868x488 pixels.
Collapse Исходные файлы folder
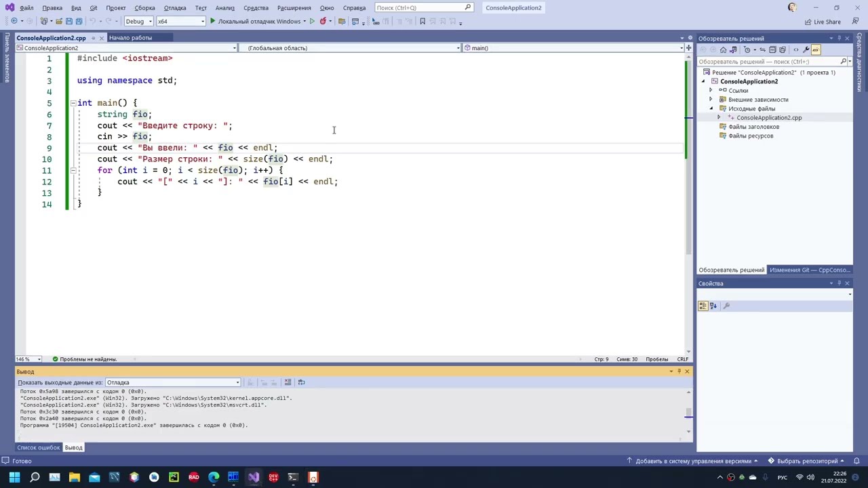[711, 108]
